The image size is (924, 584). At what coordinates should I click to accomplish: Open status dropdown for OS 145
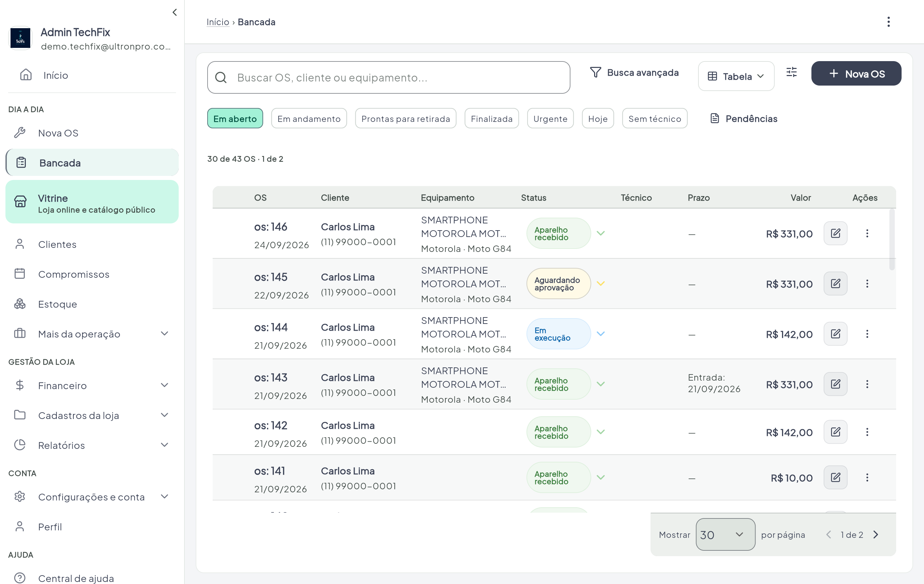[601, 284]
